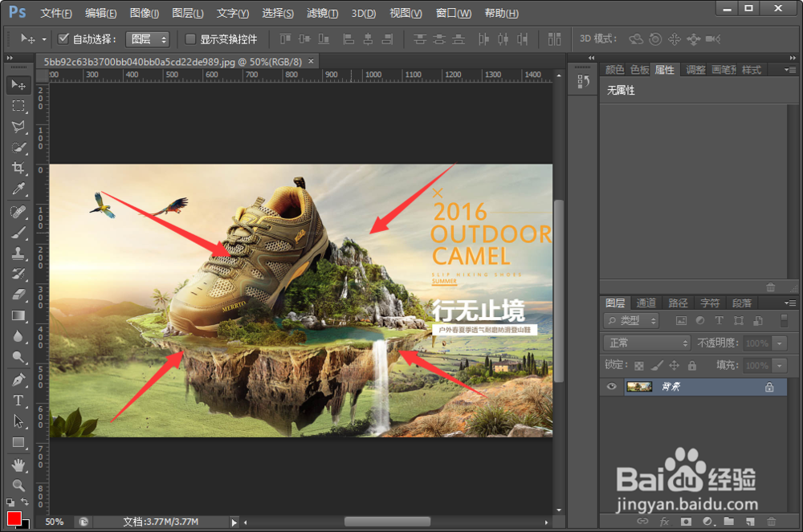
Task: Click the auto-align layers button
Action: [554, 39]
